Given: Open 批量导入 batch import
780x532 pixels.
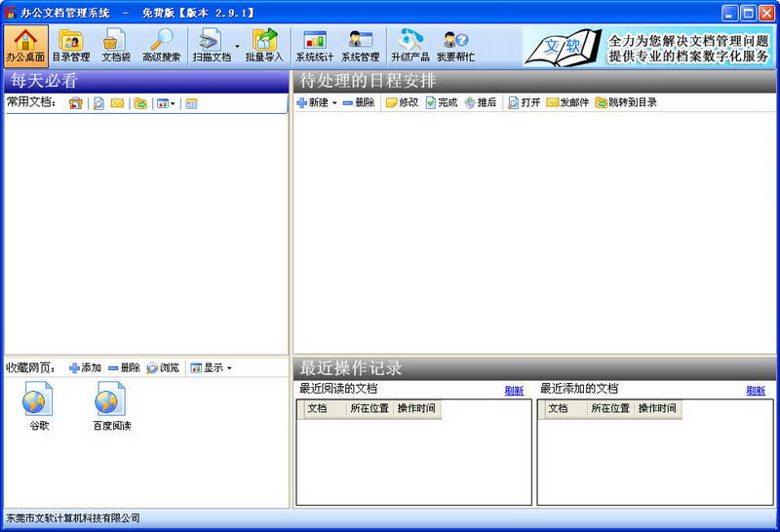Looking at the screenshot, I should [263, 45].
